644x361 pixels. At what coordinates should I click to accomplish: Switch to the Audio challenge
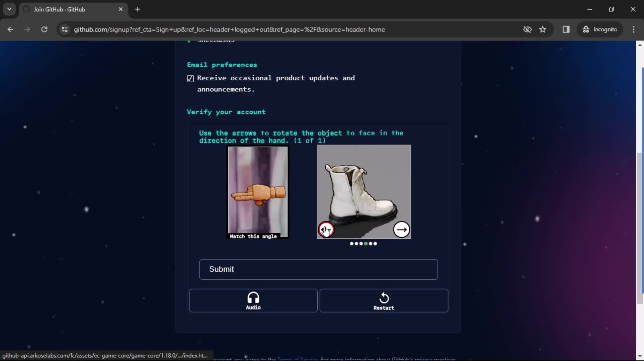(253, 300)
